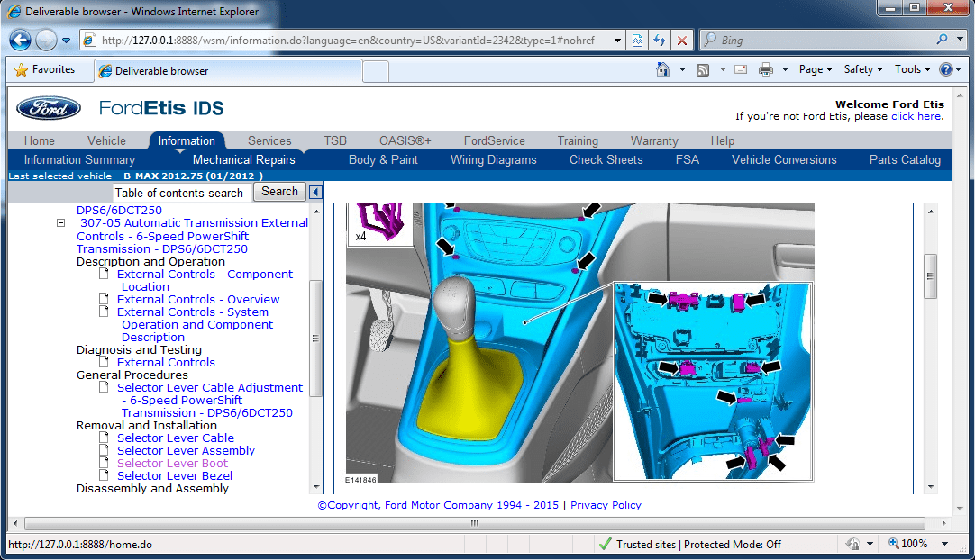Viewport: 975px width, 560px height.
Task: Click the IE Help question mark icon
Action: pos(946,69)
